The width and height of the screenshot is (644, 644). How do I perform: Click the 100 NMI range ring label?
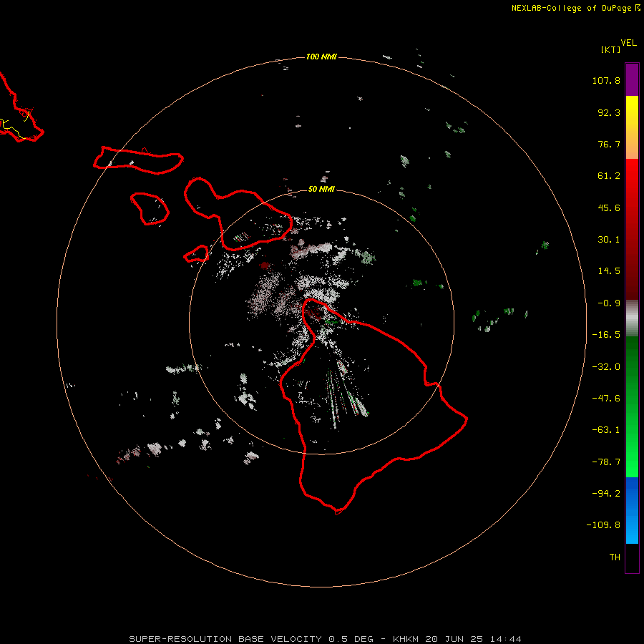[x=321, y=57]
